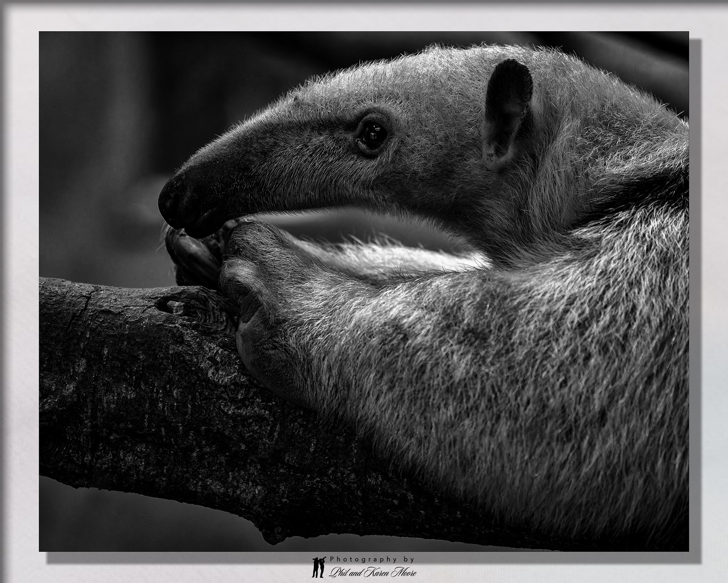This screenshot has width=728, height=583.
Task: Click the 'Phil and Karen Moore' signature
Action: click(x=373, y=573)
